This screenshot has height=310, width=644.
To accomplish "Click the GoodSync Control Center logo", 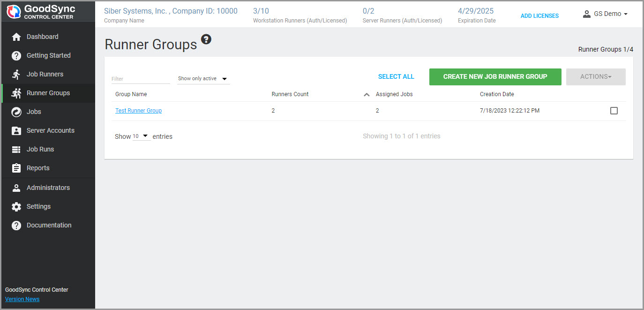I will pos(41,12).
